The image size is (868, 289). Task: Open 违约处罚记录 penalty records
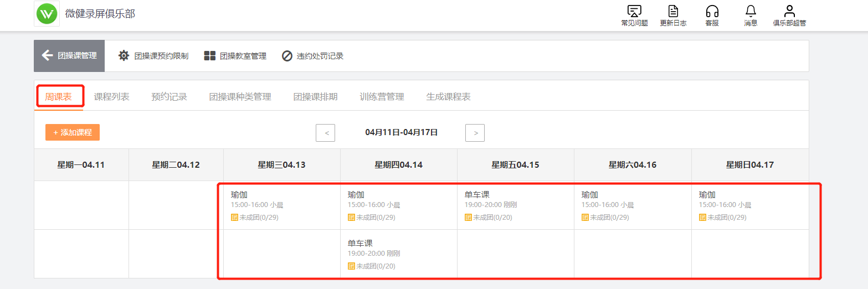pyautogui.click(x=287, y=56)
